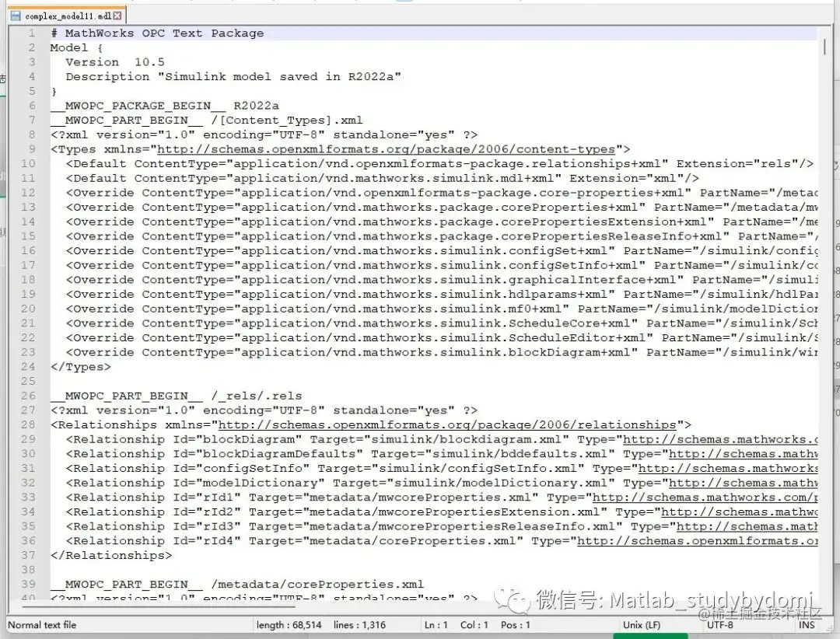Image resolution: width=840 pixels, height=639 pixels.
Task: Click the 'Model {' line
Action: point(76,47)
